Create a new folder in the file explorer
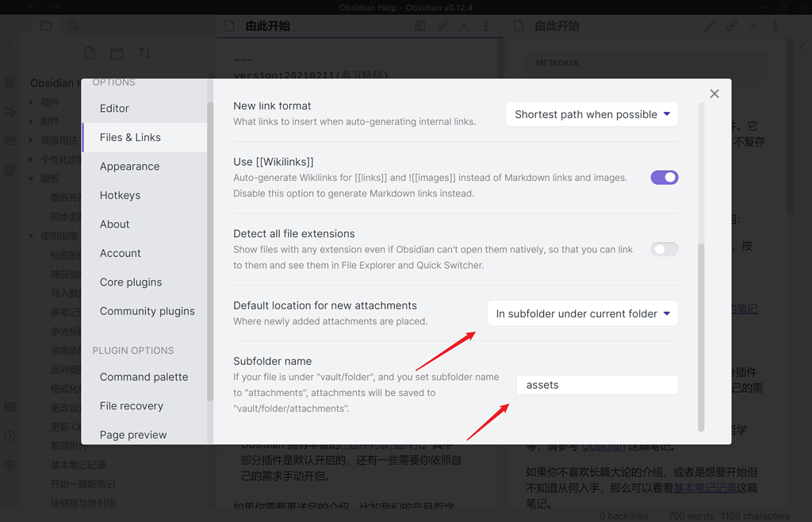 [116, 52]
